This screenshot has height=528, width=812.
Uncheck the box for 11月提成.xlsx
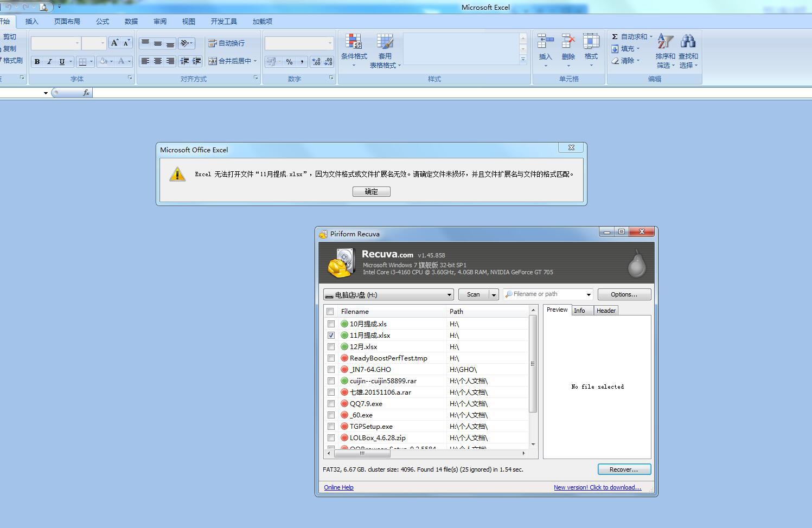tap(331, 336)
